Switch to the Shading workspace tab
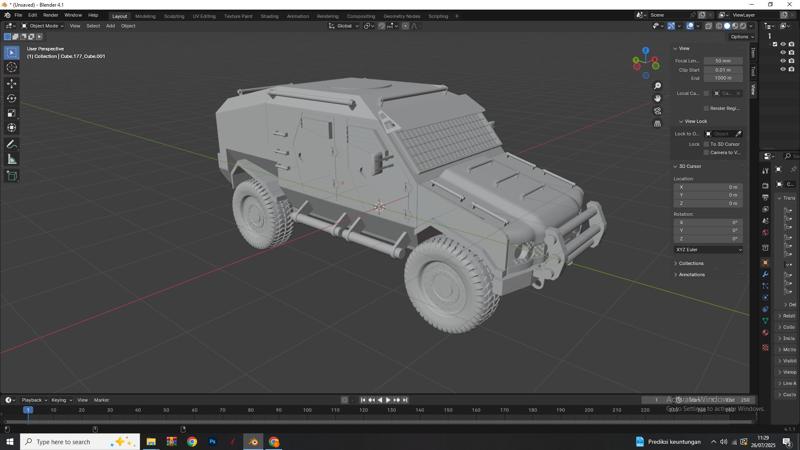Screen dimensions: 800x450 [x=269, y=16]
